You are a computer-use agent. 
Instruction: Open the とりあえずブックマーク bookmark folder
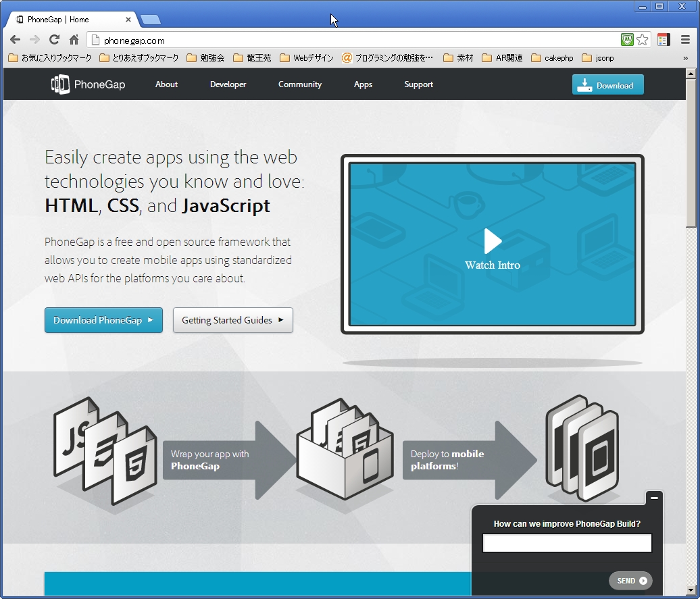(139, 58)
